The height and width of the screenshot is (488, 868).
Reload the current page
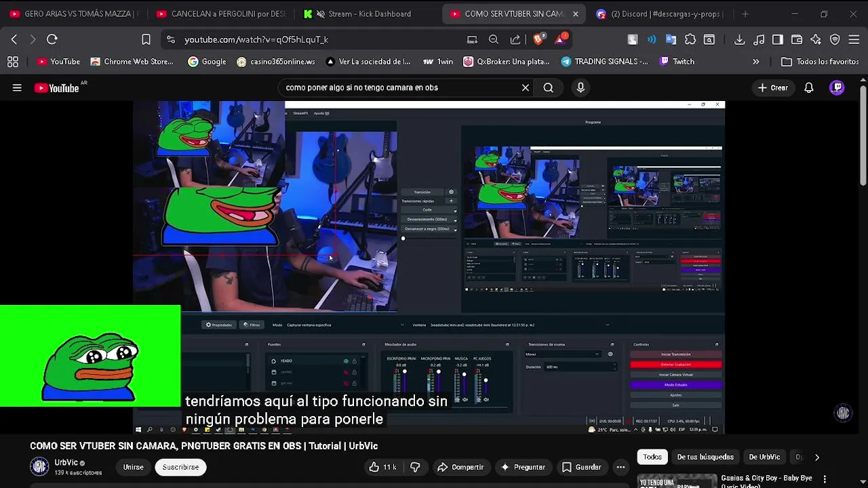click(x=52, y=39)
